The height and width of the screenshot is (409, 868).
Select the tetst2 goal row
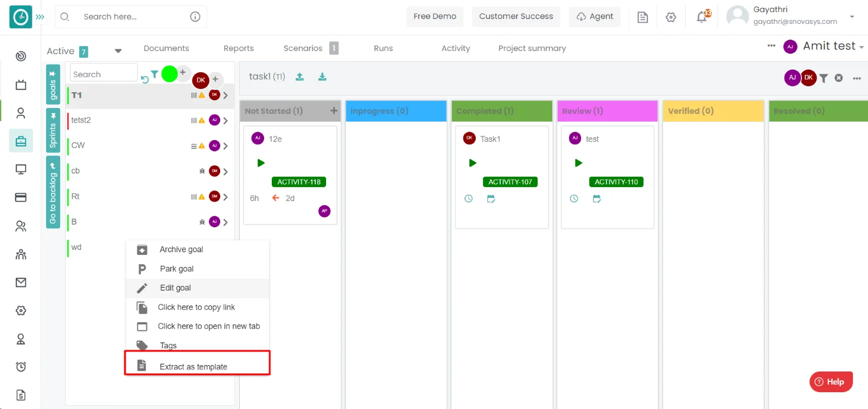150,120
